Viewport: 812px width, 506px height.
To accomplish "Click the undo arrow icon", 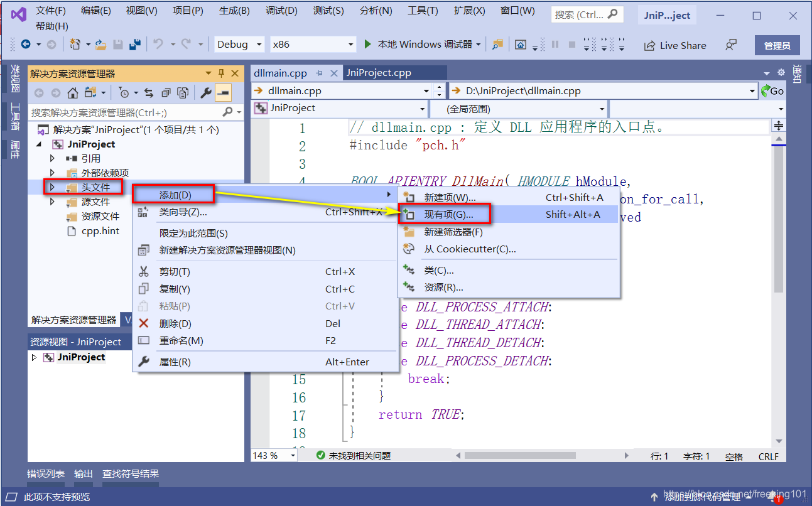I will click(x=158, y=45).
